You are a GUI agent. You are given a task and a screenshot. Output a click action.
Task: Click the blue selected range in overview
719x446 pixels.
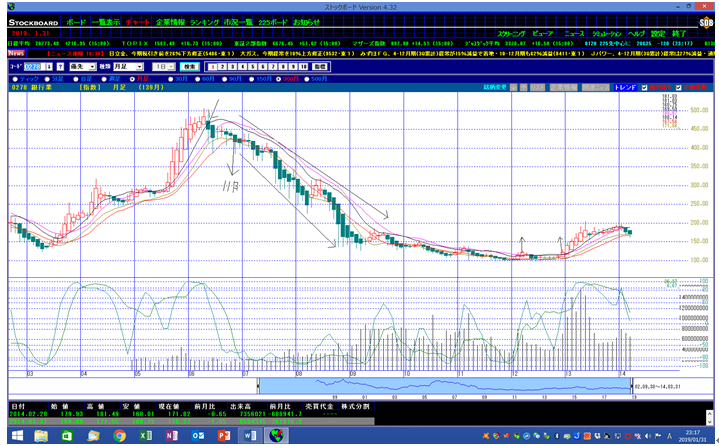tap(445, 386)
